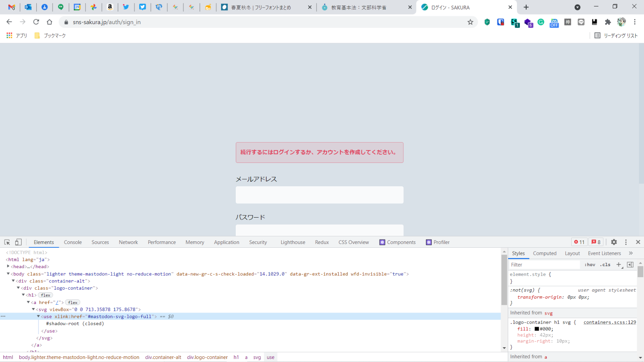
Task: Click the black #000 fill color swatch
Action: click(536, 329)
